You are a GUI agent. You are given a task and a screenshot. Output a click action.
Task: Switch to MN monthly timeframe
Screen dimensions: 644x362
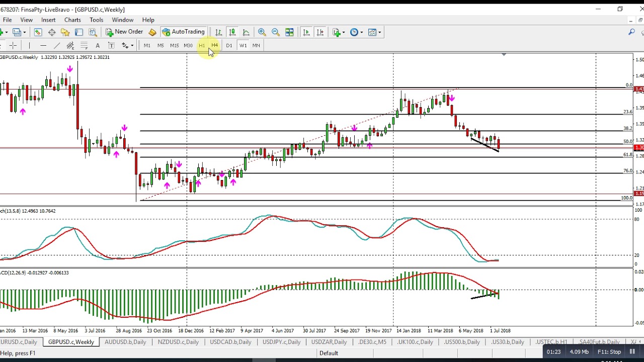pyautogui.click(x=256, y=46)
